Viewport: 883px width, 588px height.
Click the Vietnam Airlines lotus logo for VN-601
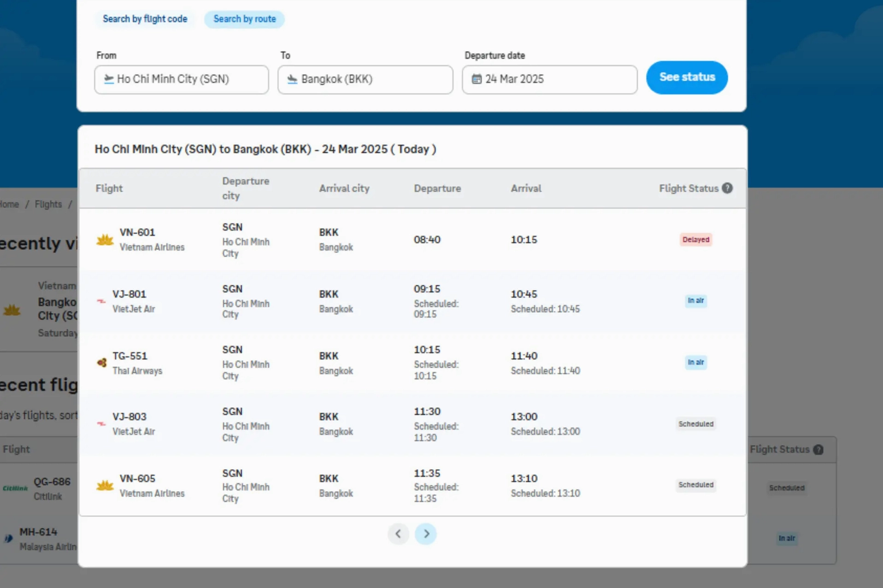[105, 240]
